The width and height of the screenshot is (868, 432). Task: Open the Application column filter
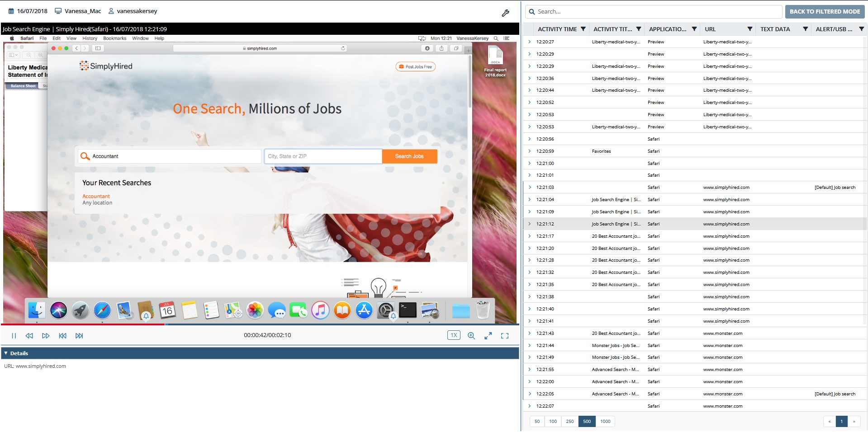694,29
